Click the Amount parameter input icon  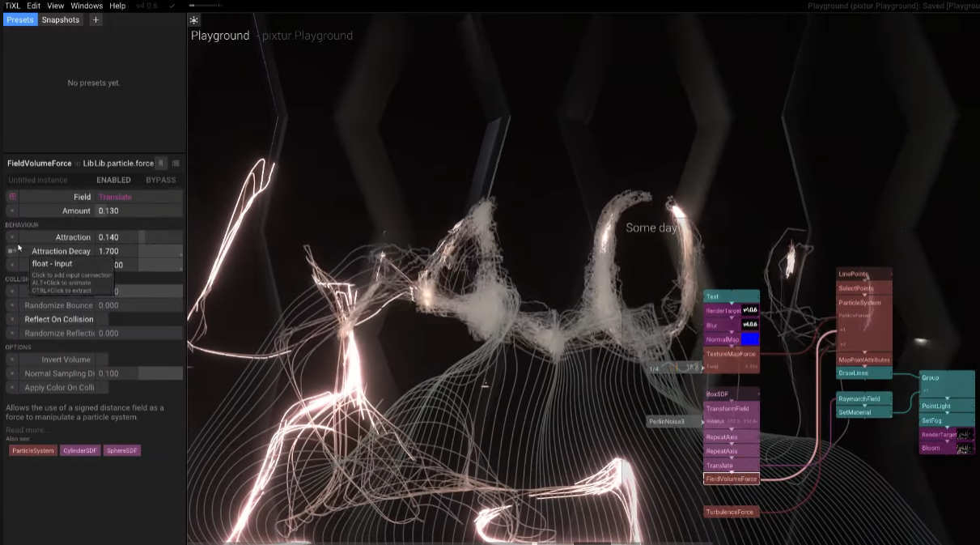tap(12, 211)
